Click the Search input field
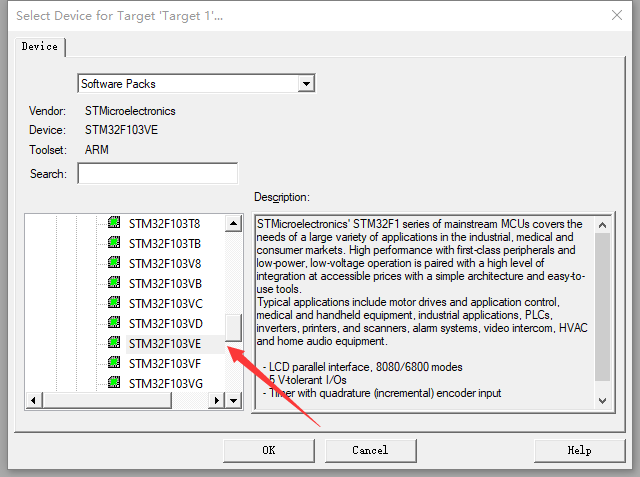The image size is (640, 477). [158, 173]
